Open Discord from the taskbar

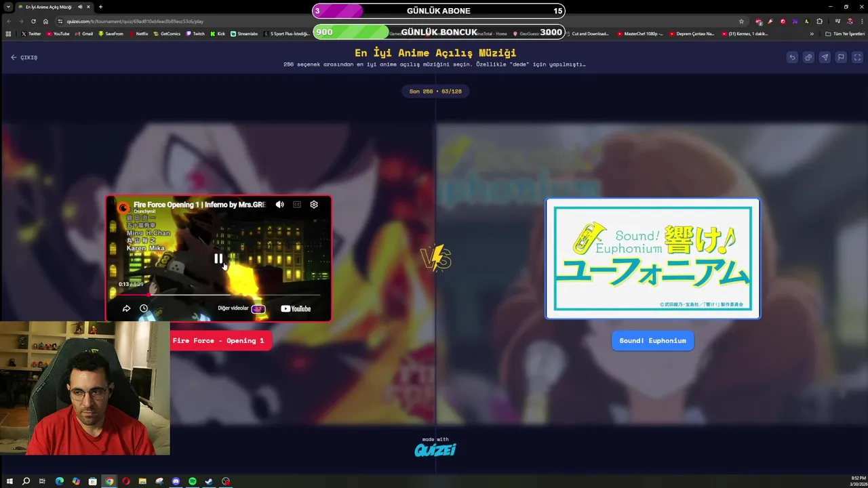176,481
